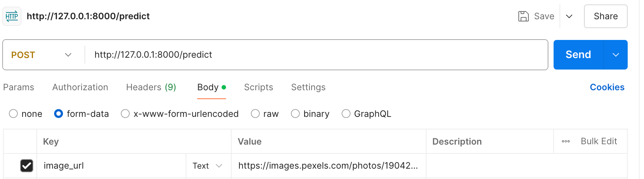
Task: Click the HTTP request type icon
Action: pos(12,16)
